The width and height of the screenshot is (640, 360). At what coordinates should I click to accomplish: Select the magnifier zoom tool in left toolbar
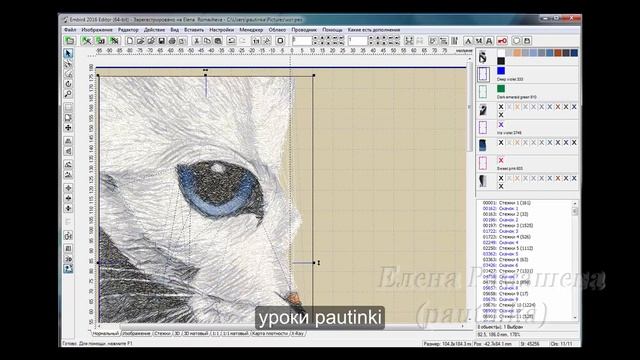pos(68,94)
